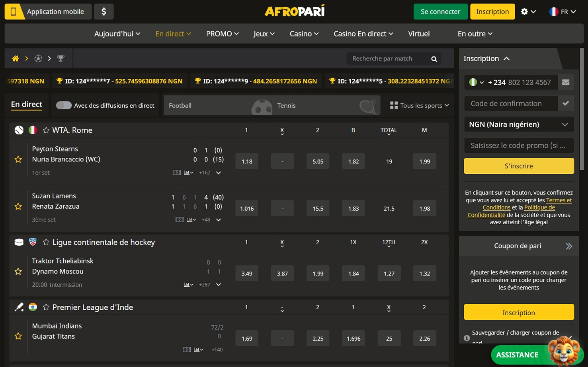Click the home breadcrumb icon
The image size is (588, 367).
point(16,58)
